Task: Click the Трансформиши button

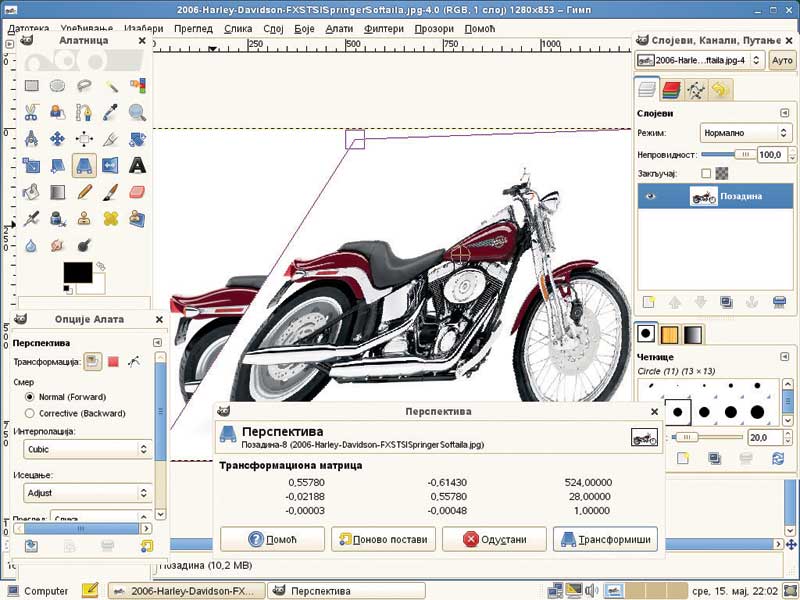Action: pos(605,539)
